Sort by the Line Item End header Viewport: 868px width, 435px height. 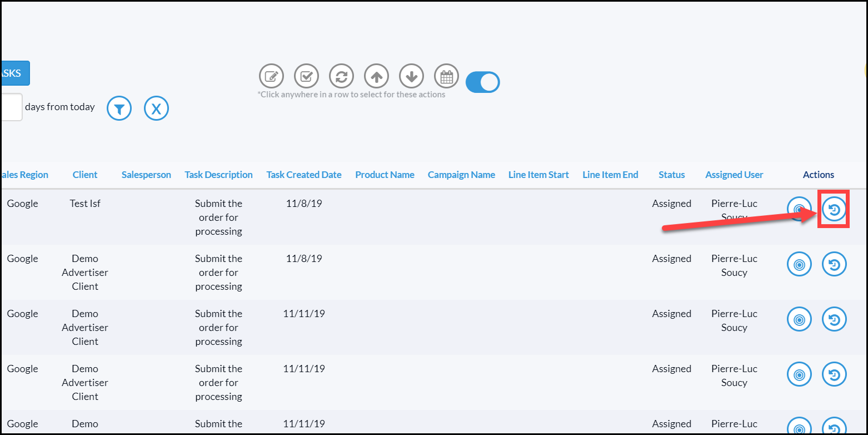pos(610,175)
